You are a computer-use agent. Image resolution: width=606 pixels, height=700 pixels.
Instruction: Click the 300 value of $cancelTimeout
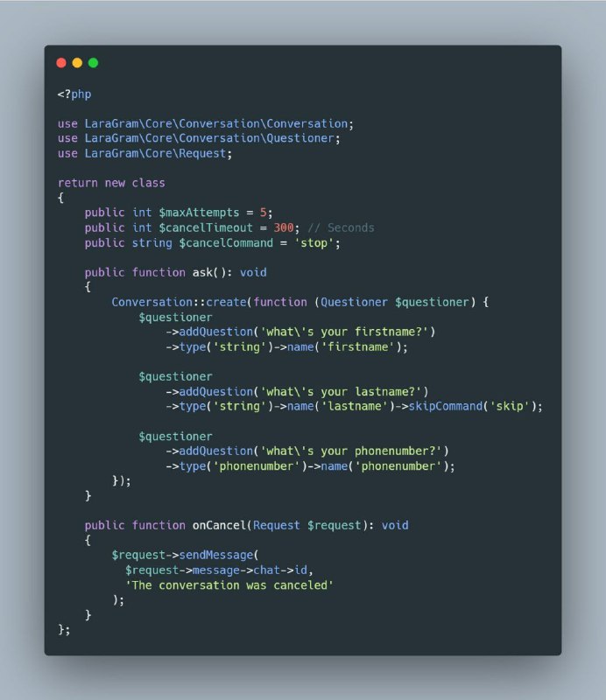(284, 228)
